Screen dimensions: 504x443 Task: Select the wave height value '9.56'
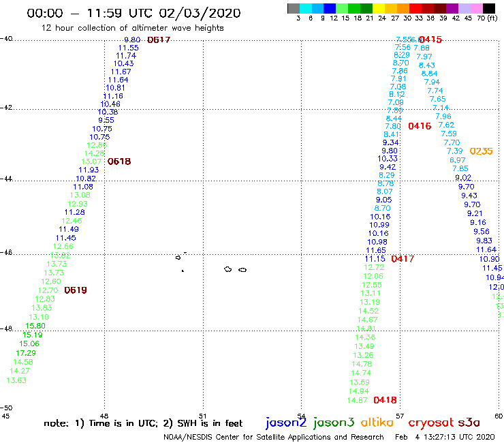[481, 232]
